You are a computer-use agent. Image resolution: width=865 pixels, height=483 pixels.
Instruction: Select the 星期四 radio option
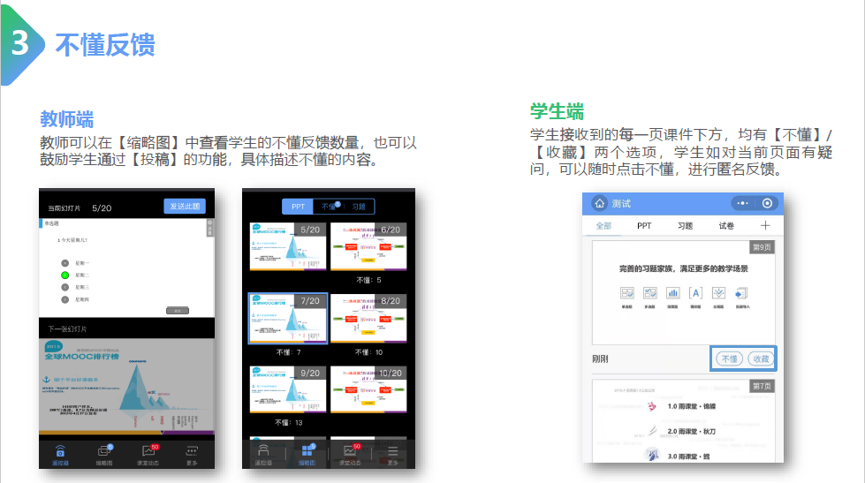pyautogui.click(x=65, y=299)
